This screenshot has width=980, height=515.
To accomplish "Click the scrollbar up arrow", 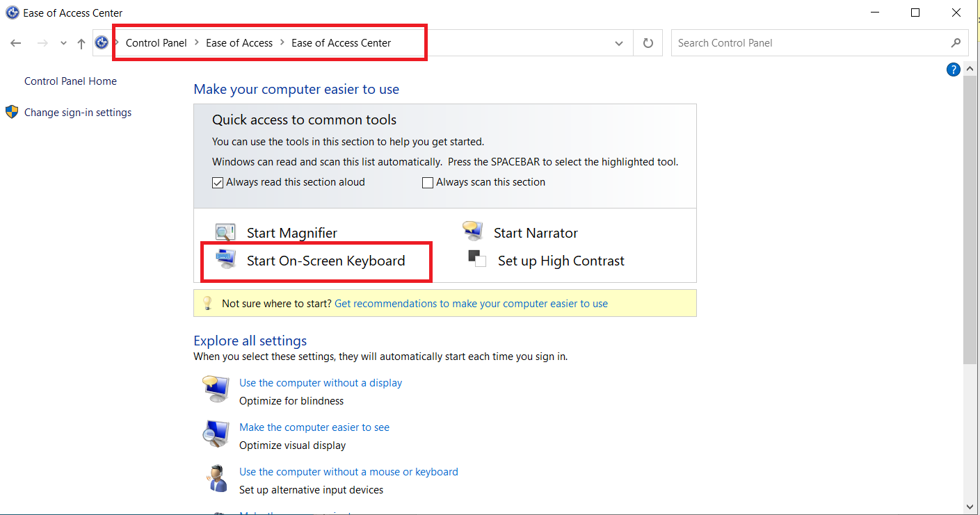I will pyautogui.click(x=970, y=68).
